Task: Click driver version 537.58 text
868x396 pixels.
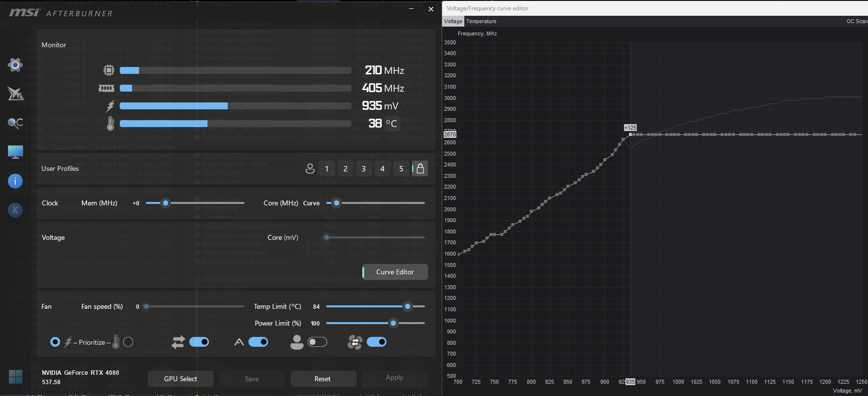Action: 51,382
